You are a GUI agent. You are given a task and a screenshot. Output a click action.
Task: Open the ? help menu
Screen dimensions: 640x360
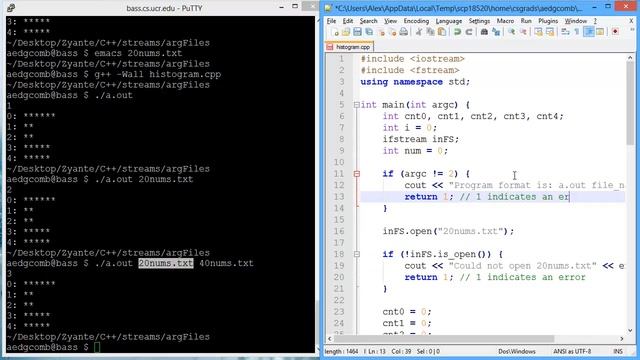tap(595, 21)
